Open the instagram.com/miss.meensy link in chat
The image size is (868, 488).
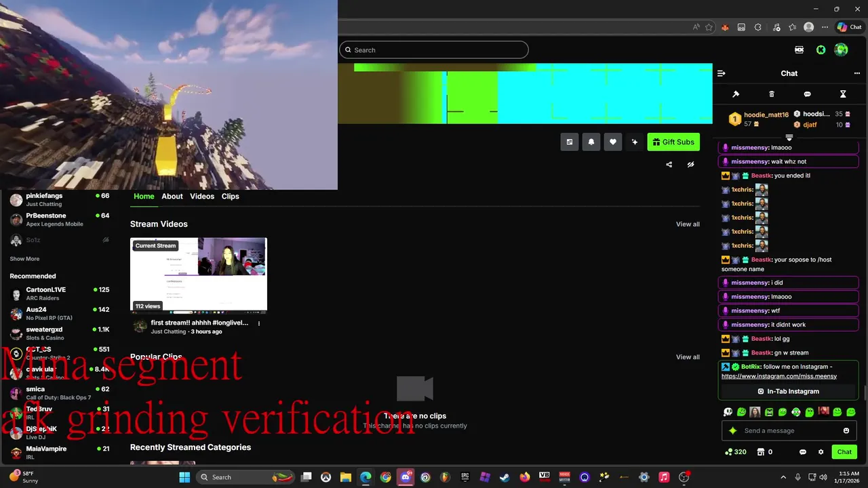point(779,376)
